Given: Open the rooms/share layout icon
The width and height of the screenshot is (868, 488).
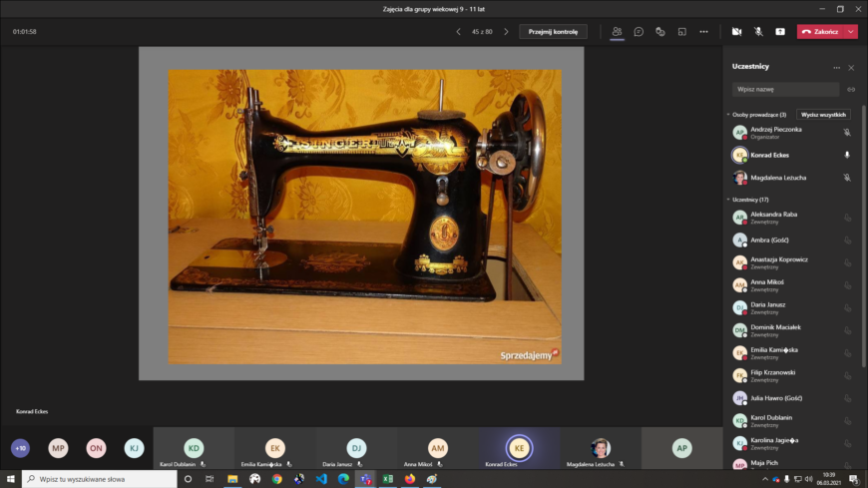Looking at the screenshot, I should (682, 32).
